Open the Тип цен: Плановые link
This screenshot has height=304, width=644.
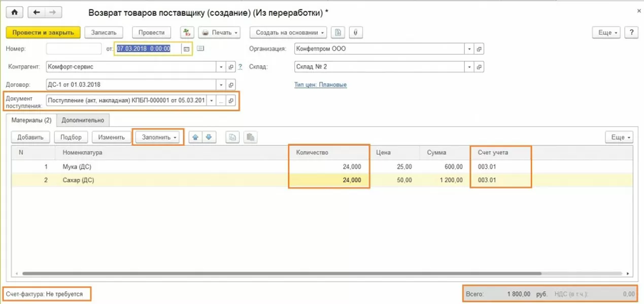(320, 85)
